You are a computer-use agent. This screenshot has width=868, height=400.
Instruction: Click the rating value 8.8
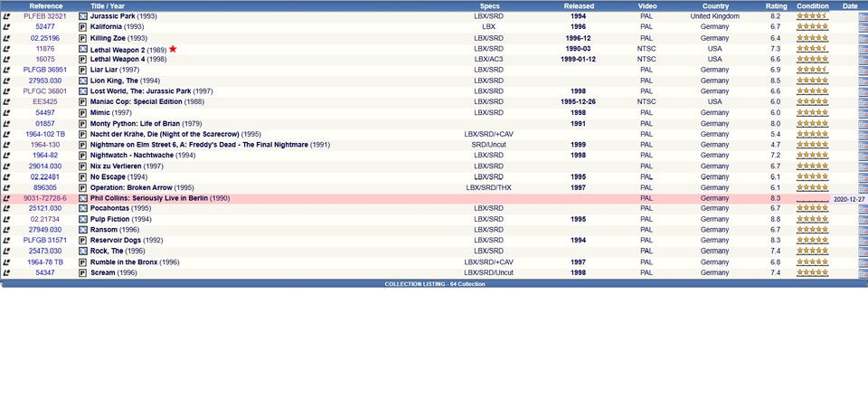[776, 219]
